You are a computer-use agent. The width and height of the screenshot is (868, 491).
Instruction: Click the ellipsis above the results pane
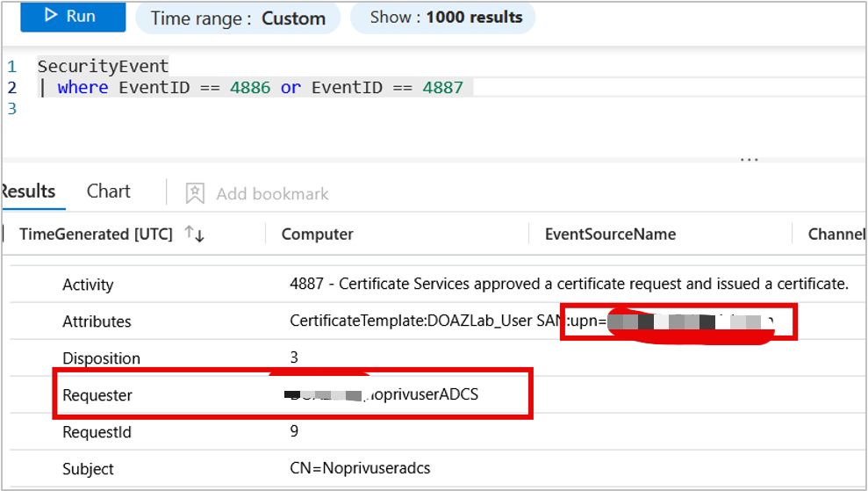tap(749, 160)
